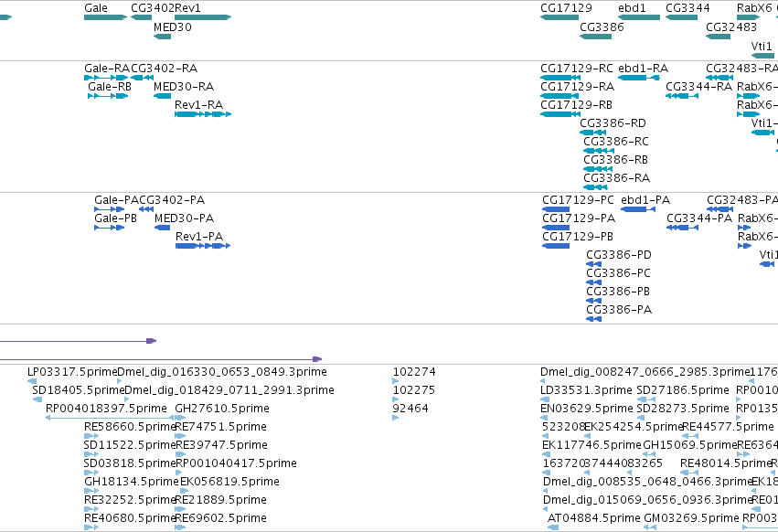Select the CG17129-RC transcript label
778x532 pixels.
point(577,68)
